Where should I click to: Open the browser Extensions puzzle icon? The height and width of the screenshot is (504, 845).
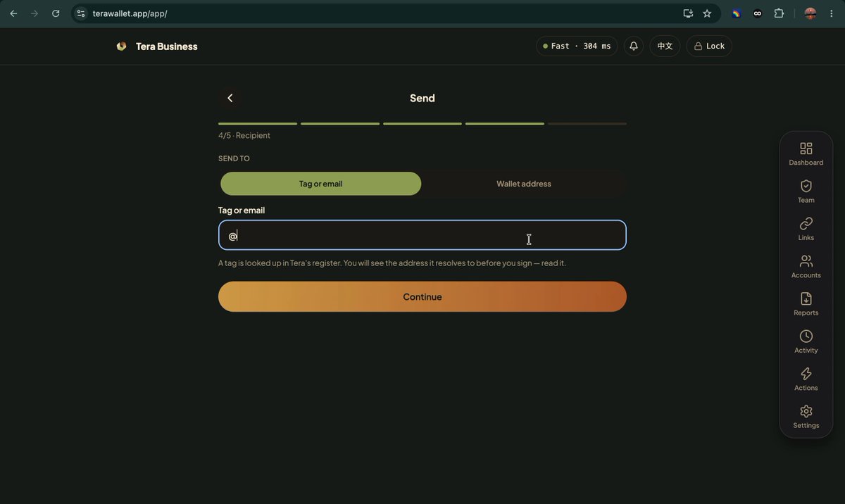coord(779,13)
